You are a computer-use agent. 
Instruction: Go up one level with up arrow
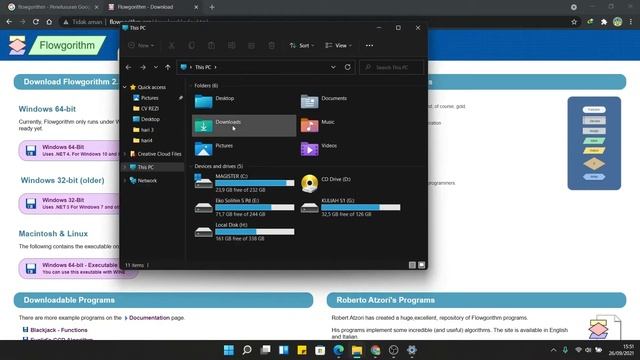[x=168, y=67]
